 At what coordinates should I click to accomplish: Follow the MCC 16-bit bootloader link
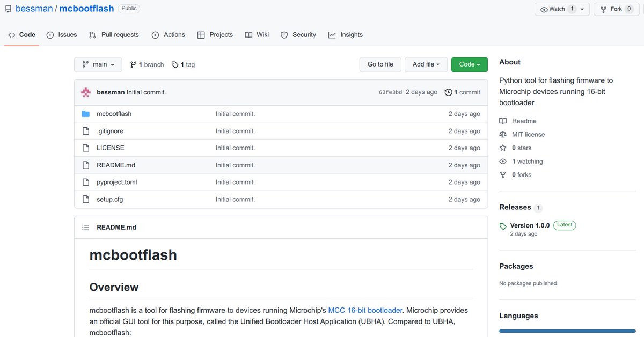click(x=365, y=310)
